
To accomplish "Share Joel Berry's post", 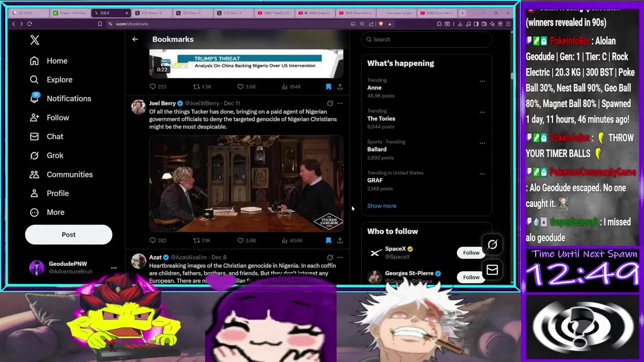I will click(x=340, y=240).
